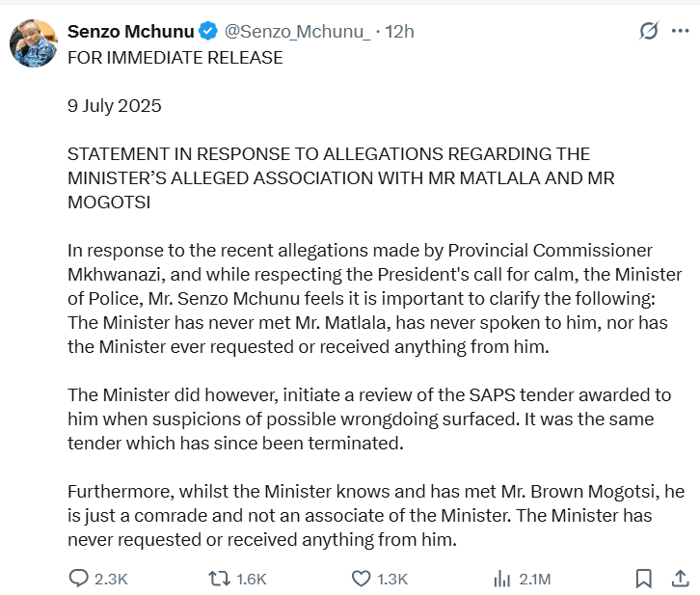The image size is (700, 595).
Task: Click the 9 July 2025 date text
Action: click(x=115, y=106)
